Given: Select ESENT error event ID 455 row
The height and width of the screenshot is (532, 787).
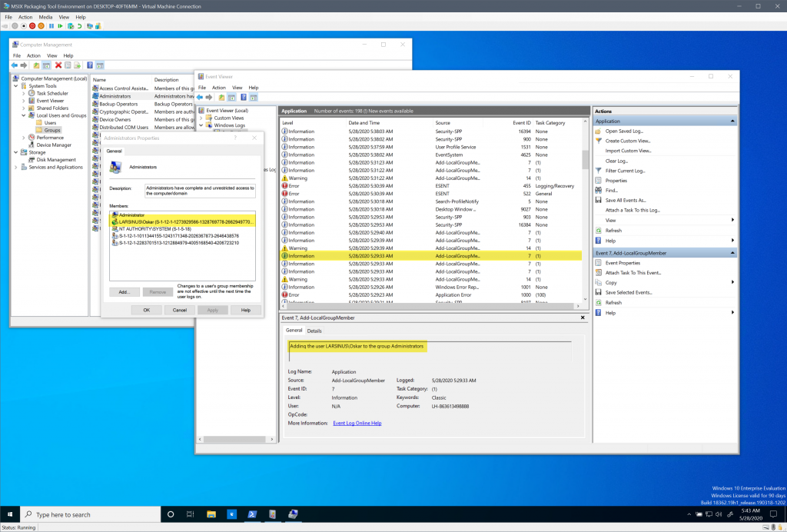Looking at the screenshot, I should (x=430, y=186).
